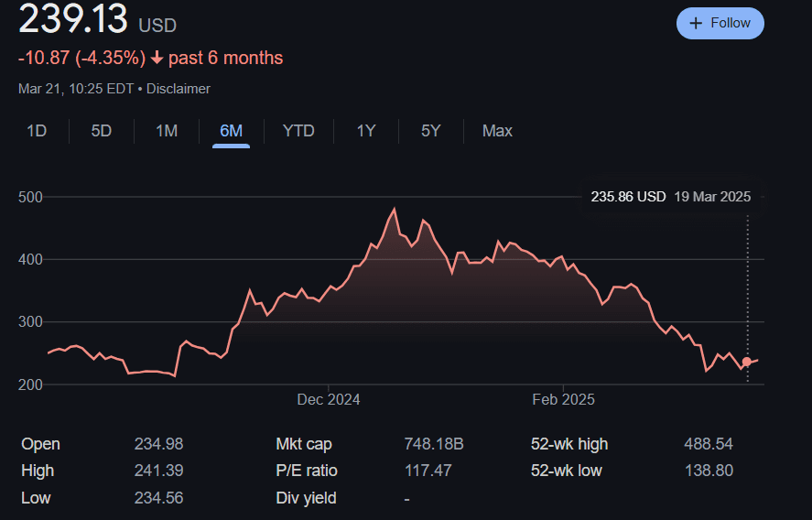Select the active 6M tab

[232, 131]
